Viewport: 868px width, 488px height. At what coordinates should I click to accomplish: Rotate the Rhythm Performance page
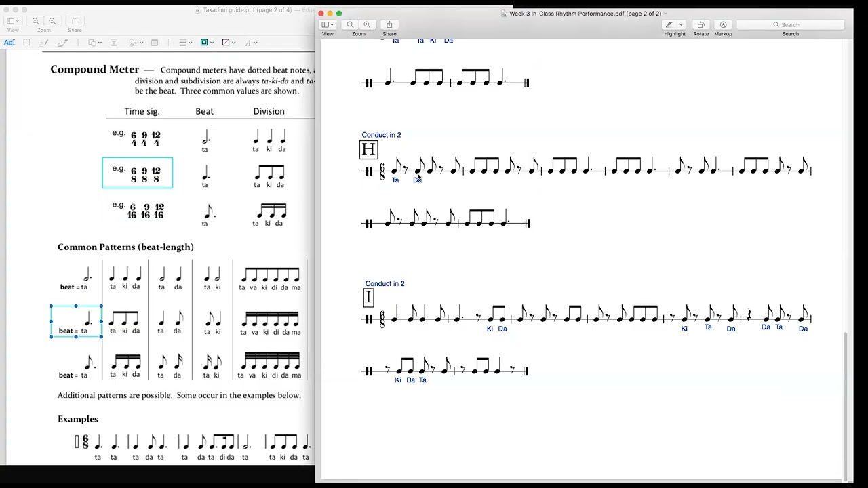coord(701,24)
